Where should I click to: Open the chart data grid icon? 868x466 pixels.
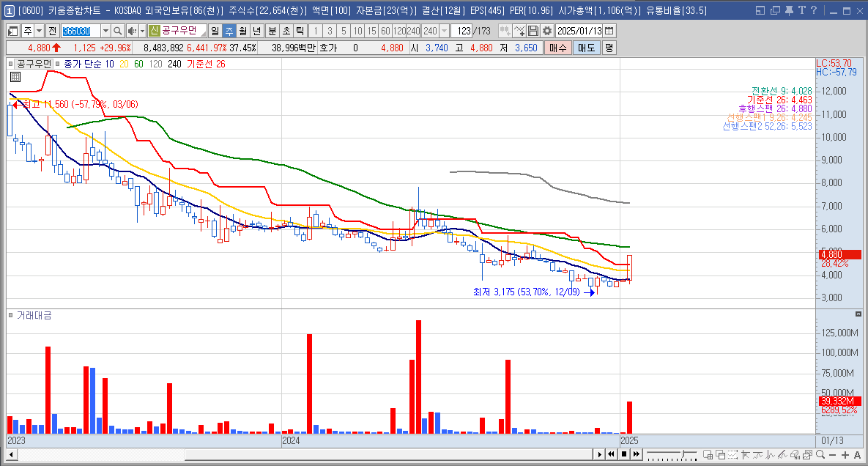pos(15,77)
